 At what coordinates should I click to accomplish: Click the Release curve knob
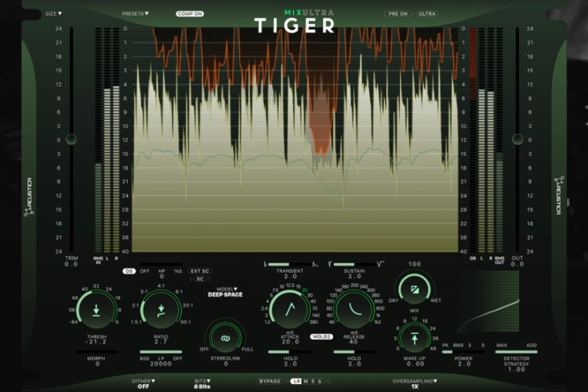coord(354,310)
